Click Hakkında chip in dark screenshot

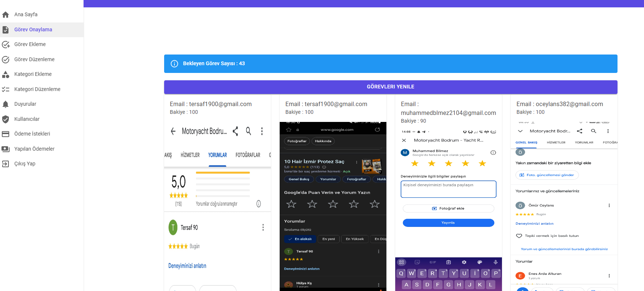(323, 141)
